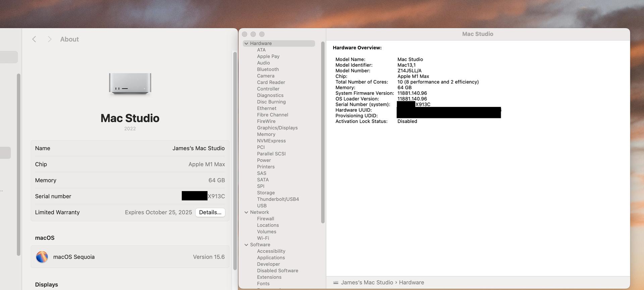The image size is (644, 290).
Task: Select Wi-Fi under Network
Action: [263, 238]
